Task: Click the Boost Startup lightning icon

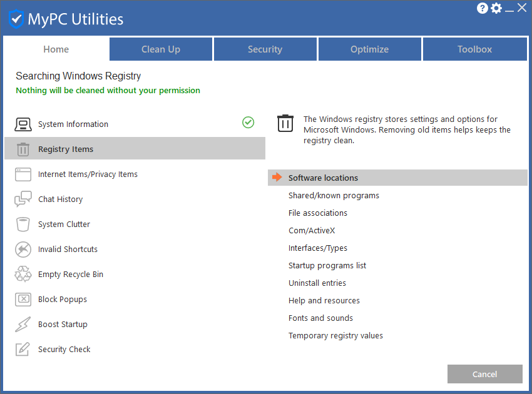Action: pos(23,324)
